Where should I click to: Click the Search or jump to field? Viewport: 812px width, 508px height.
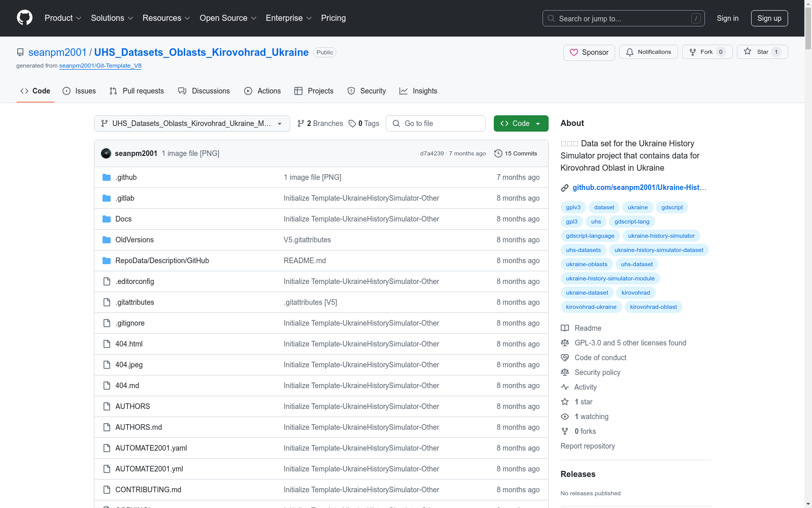pyautogui.click(x=624, y=18)
